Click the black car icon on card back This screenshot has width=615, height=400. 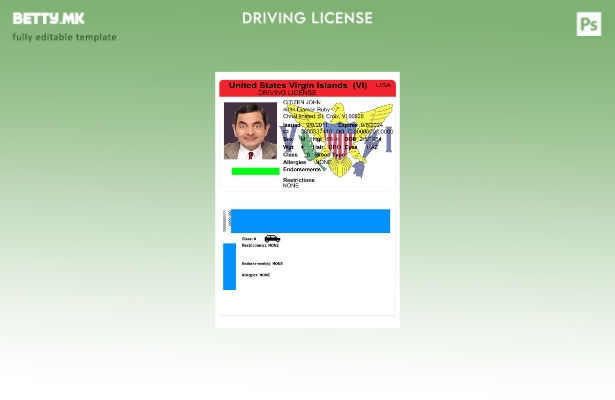pos(272,239)
